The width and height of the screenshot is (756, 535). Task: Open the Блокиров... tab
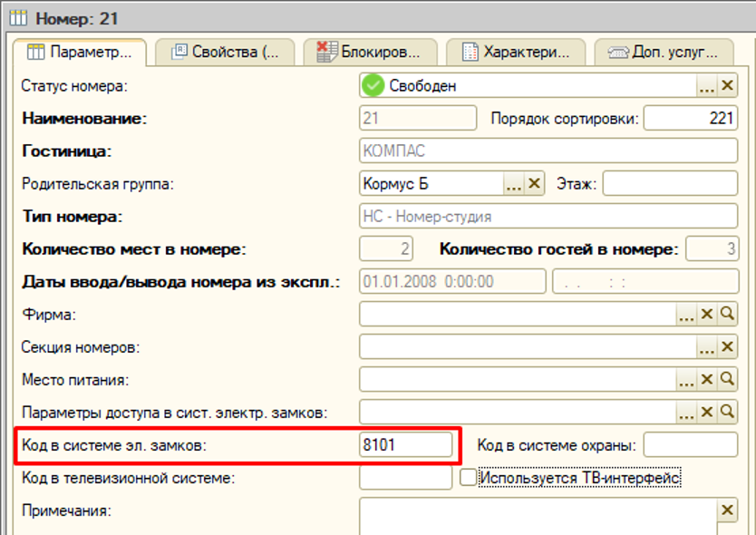click(370, 52)
